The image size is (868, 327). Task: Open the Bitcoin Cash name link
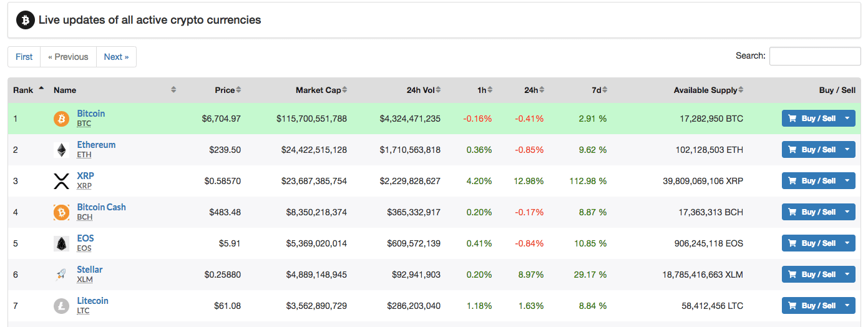click(102, 207)
